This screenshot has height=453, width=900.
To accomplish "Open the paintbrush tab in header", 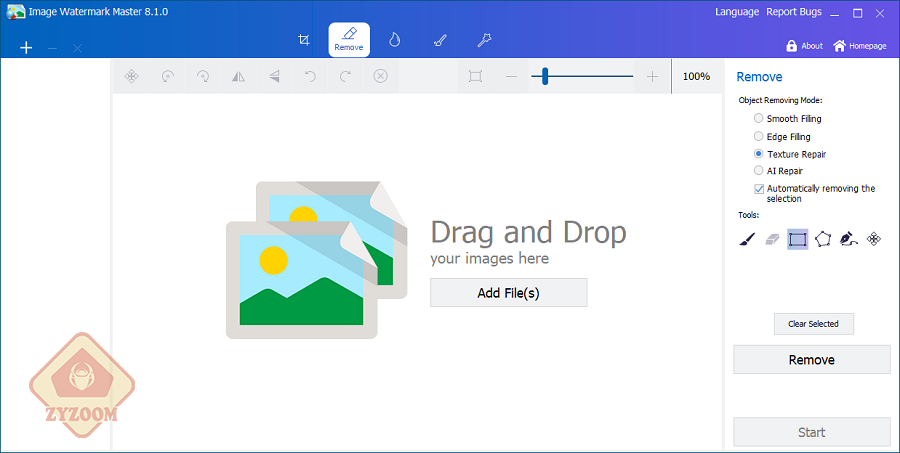I will coord(440,40).
